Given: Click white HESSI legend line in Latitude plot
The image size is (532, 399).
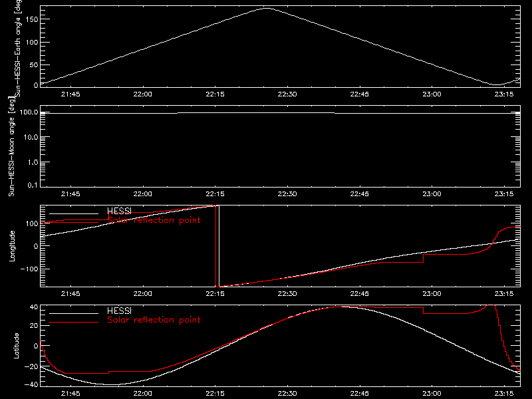Looking at the screenshot, I should [74, 313].
